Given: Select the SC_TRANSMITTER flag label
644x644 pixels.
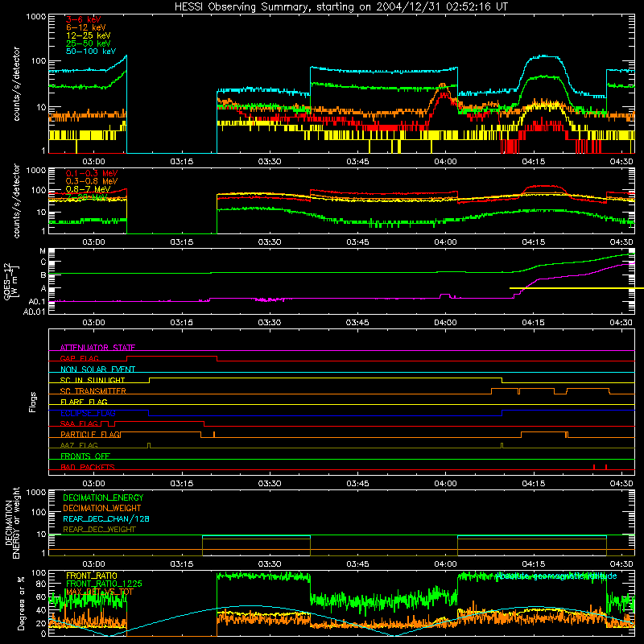Looking at the screenshot, I should pyautogui.click(x=93, y=390).
